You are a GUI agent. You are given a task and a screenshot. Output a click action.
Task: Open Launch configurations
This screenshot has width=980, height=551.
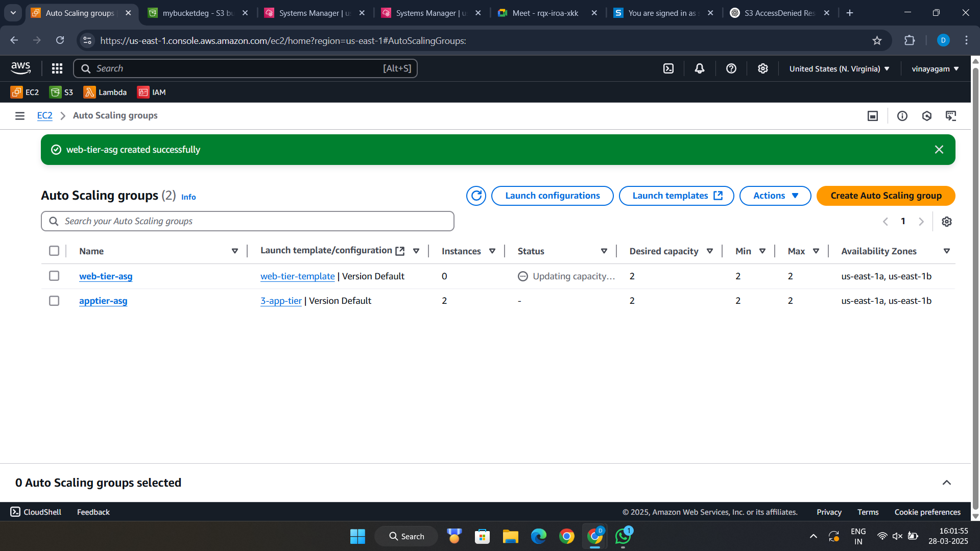point(552,196)
